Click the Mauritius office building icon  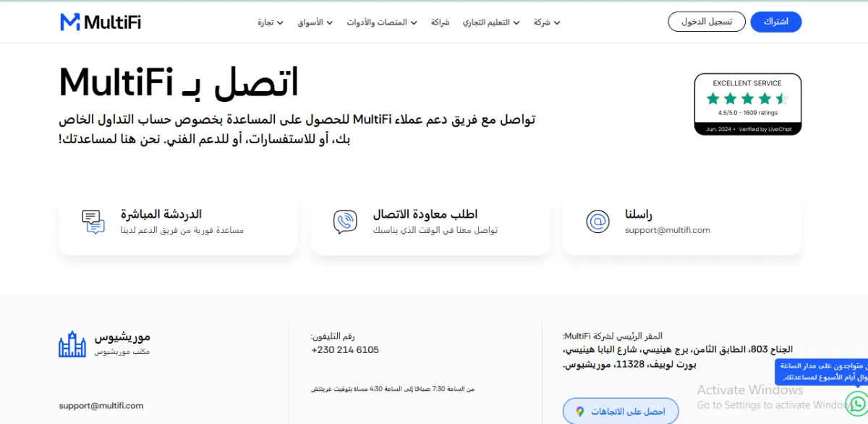[72, 344]
